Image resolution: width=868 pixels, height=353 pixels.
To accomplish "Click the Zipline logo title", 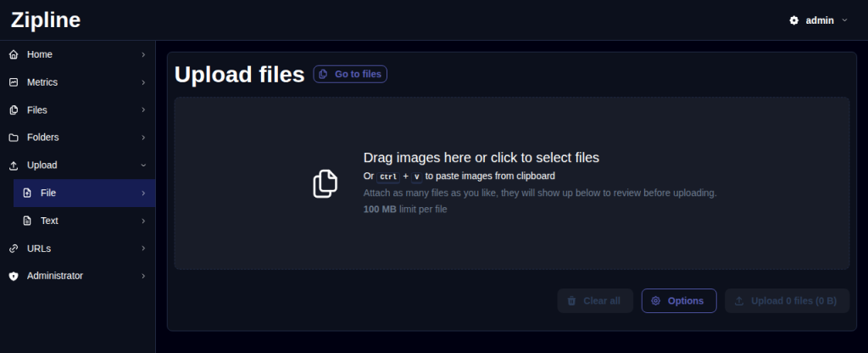I will pos(46,20).
